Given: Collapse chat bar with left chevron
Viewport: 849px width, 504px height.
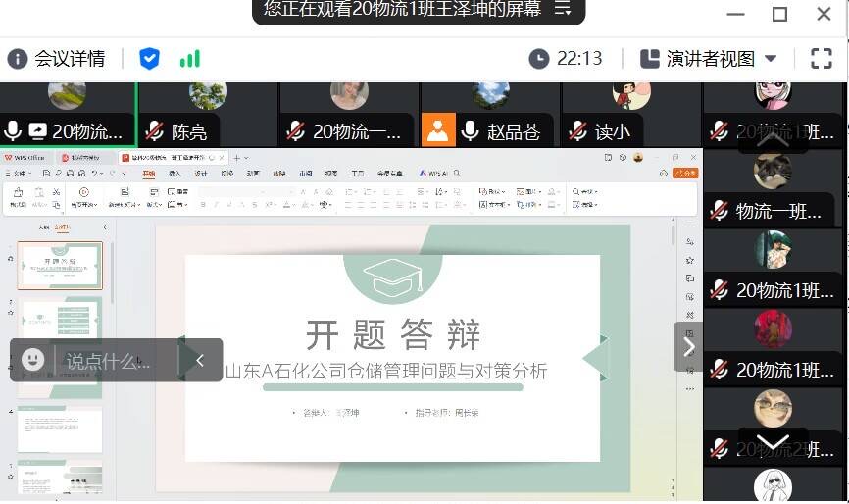Looking at the screenshot, I should [x=200, y=360].
